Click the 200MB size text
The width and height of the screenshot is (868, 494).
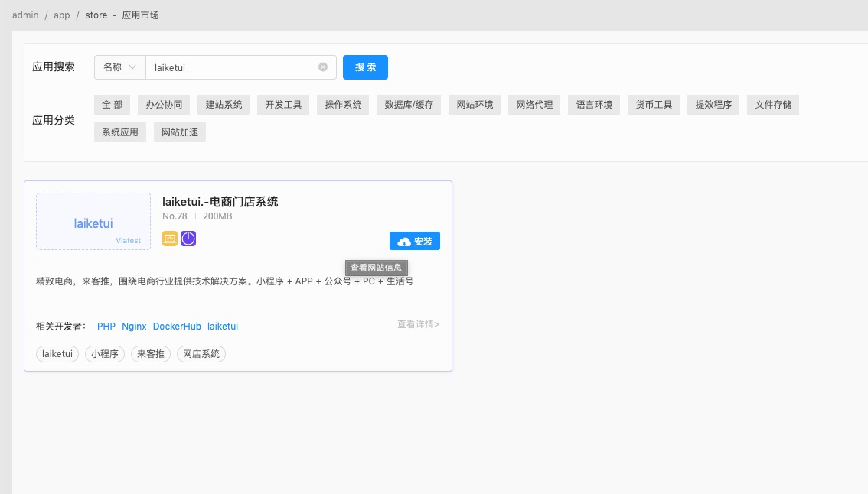click(217, 216)
